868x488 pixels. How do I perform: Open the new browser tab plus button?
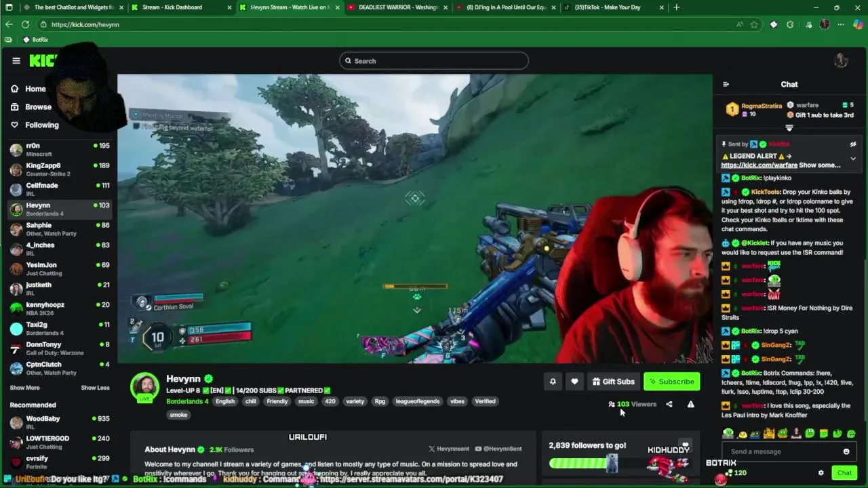pyautogui.click(x=676, y=7)
